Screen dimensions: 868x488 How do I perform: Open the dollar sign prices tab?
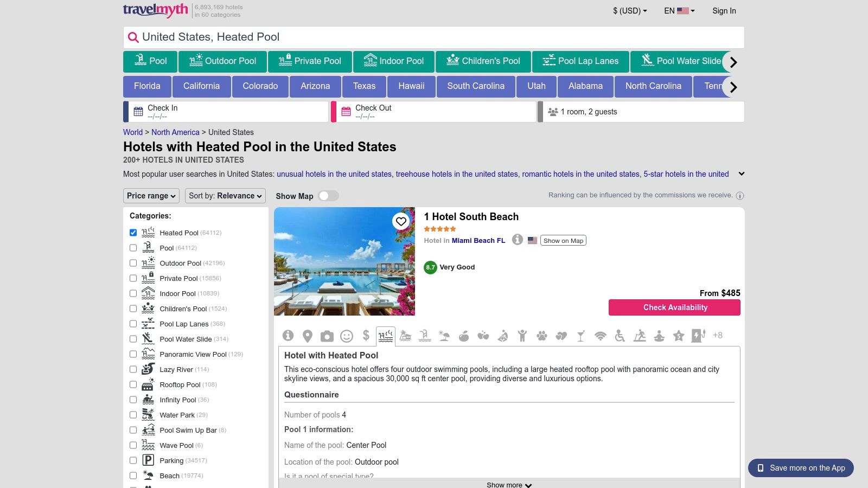point(366,336)
